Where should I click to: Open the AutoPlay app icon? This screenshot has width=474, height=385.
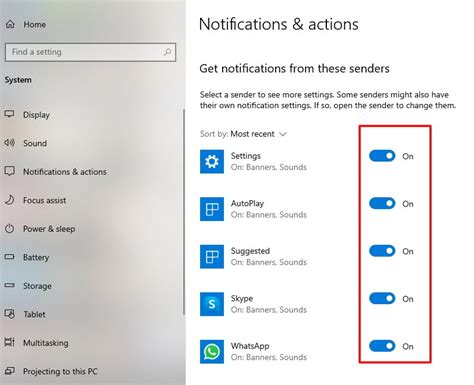click(x=212, y=209)
